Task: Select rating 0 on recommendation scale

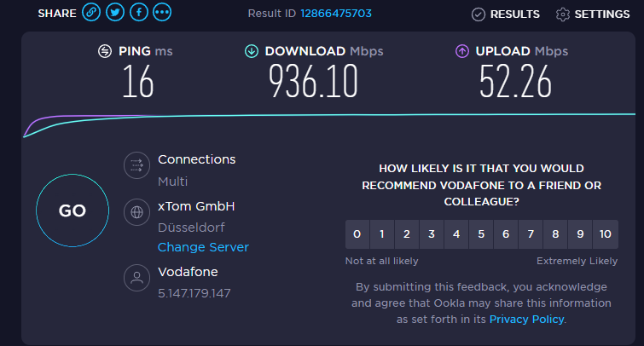Action: (x=357, y=234)
